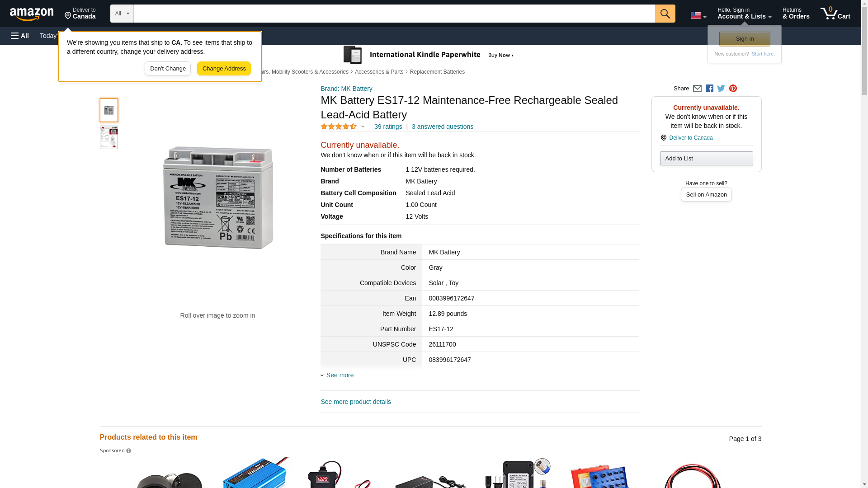
Task: Expand the star ratings dropdown arrow
Action: 363,127
